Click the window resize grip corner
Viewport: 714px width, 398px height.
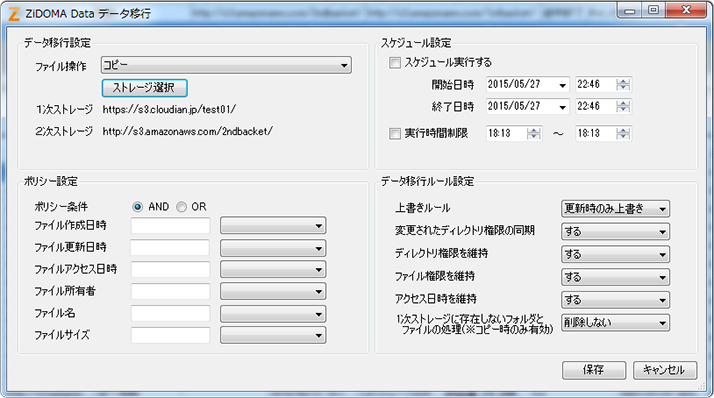coord(701,386)
